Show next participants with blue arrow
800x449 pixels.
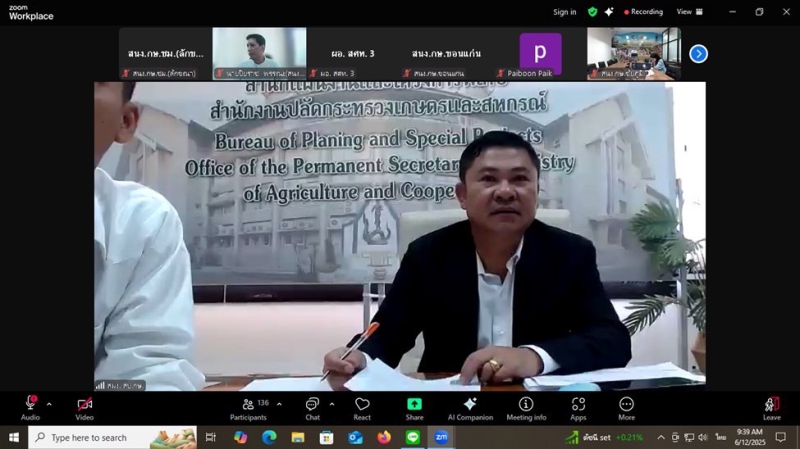(698, 54)
